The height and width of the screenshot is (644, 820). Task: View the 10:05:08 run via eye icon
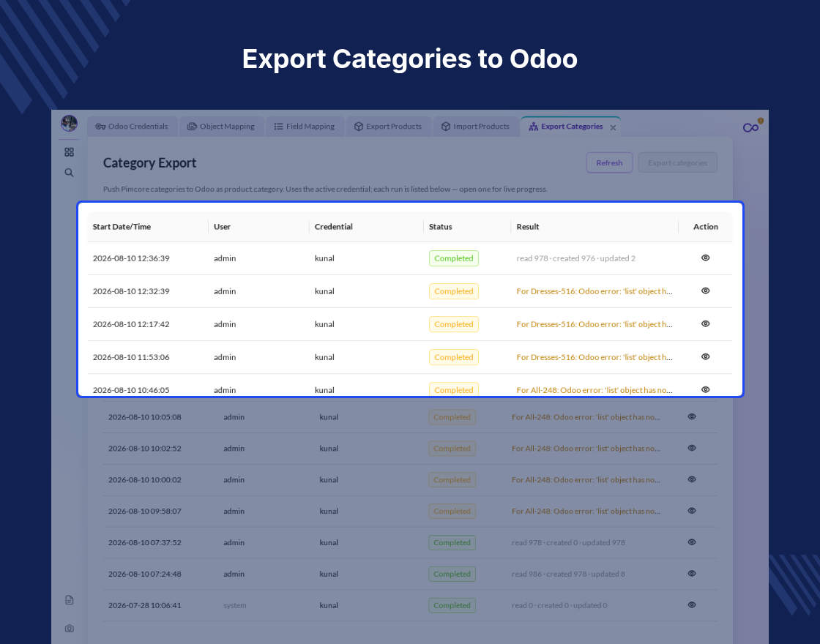pyautogui.click(x=692, y=416)
